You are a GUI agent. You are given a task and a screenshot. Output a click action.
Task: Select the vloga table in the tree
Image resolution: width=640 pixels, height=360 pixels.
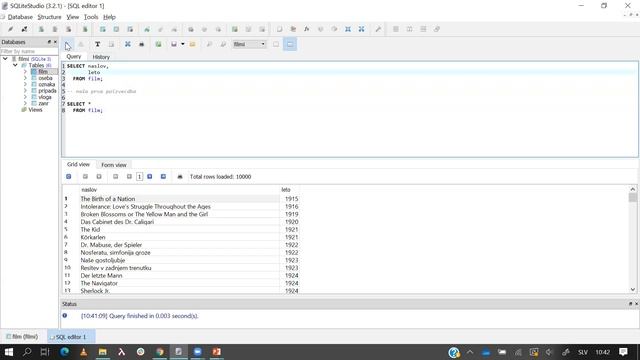pyautogui.click(x=45, y=97)
